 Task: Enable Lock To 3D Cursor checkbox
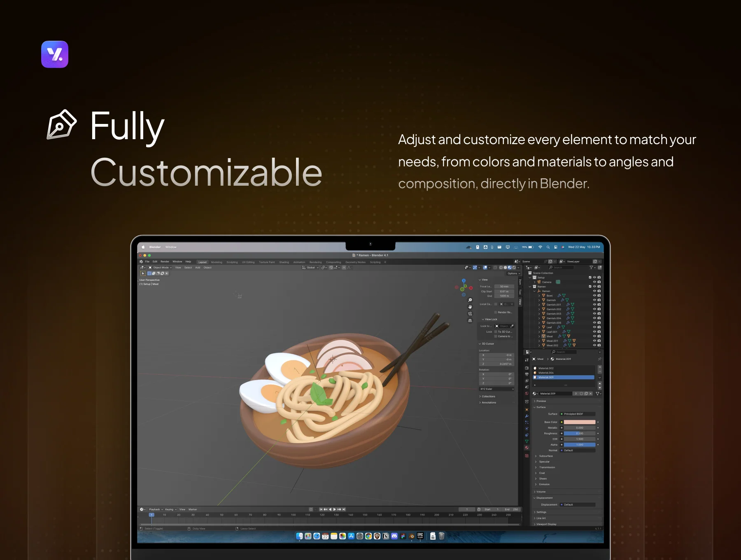tap(496, 331)
